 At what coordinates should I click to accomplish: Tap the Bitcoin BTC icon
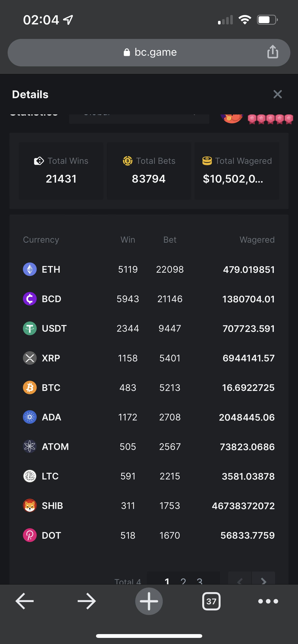[30, 387]
